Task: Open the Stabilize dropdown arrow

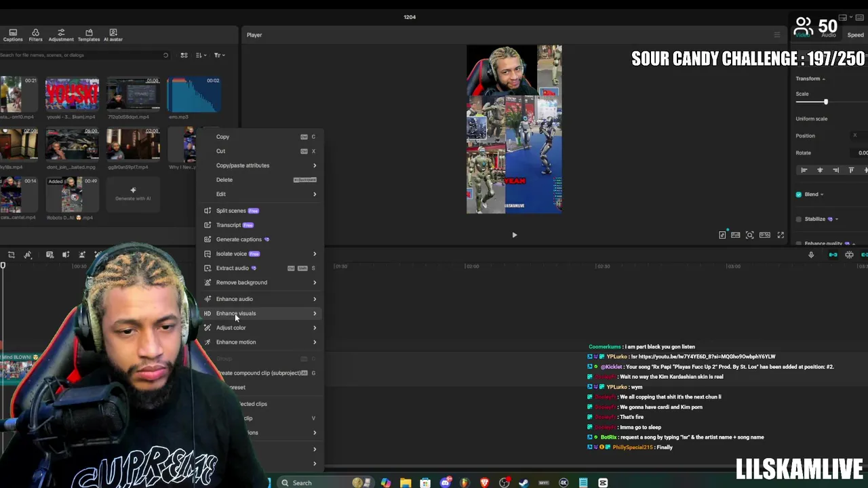Action: pyautogui.click(x=836, y=219)
